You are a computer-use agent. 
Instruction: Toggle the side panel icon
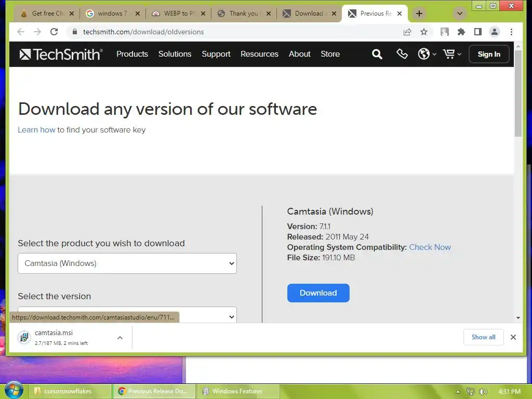(478, 32)
